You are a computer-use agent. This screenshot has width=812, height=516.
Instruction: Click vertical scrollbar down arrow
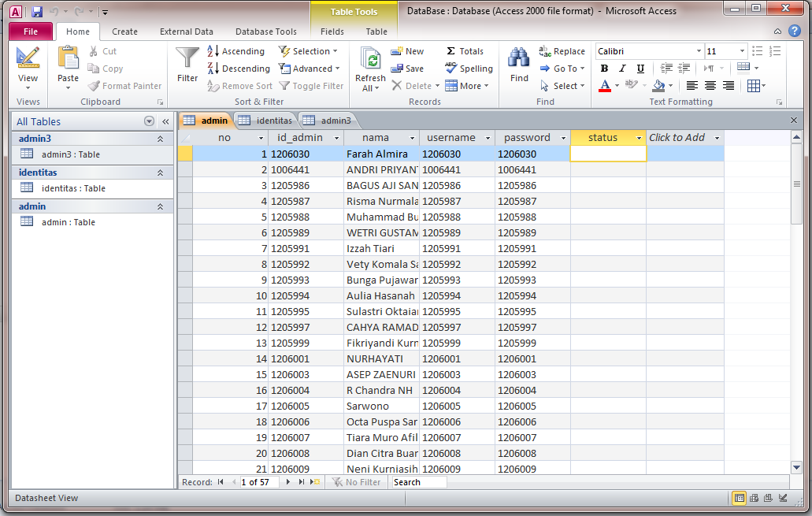tap(796, 467)
